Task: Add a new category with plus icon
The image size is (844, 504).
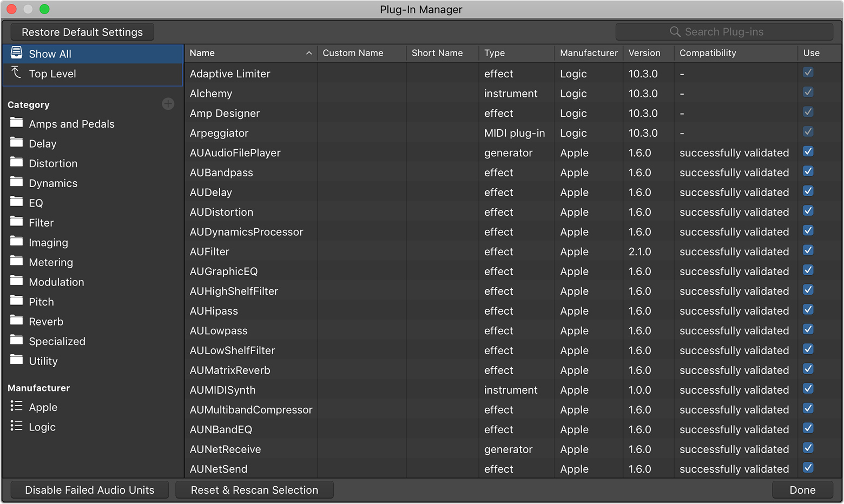Action: click(x=168, y=104)
